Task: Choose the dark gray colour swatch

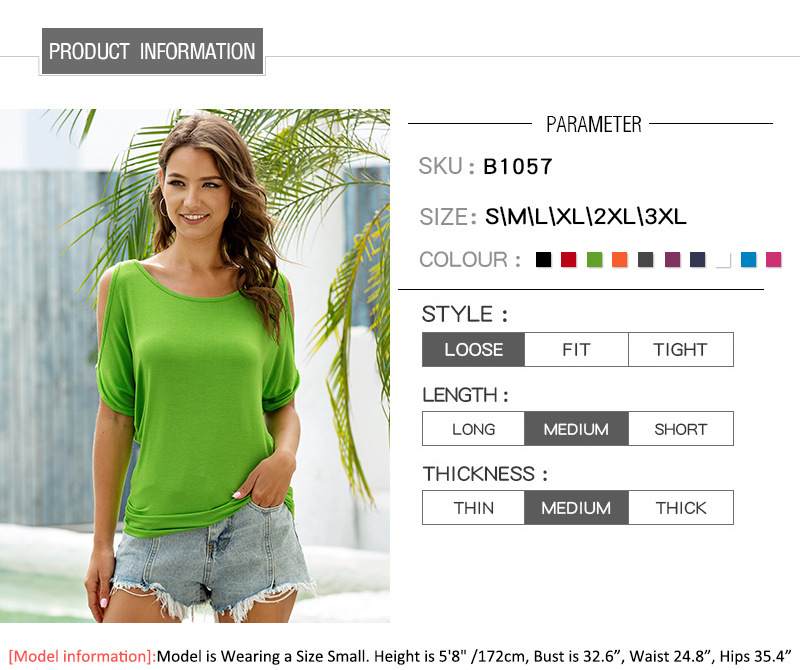Action: (645, 260)
